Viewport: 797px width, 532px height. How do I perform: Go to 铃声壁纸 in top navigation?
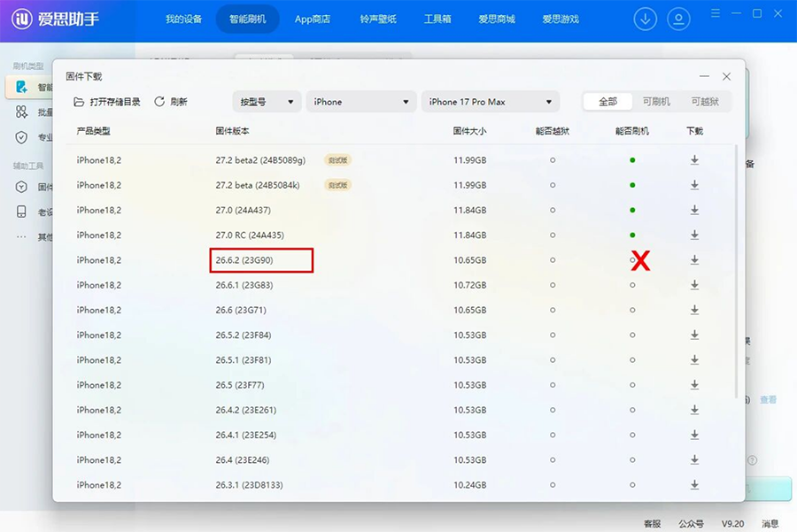point(378,19)
